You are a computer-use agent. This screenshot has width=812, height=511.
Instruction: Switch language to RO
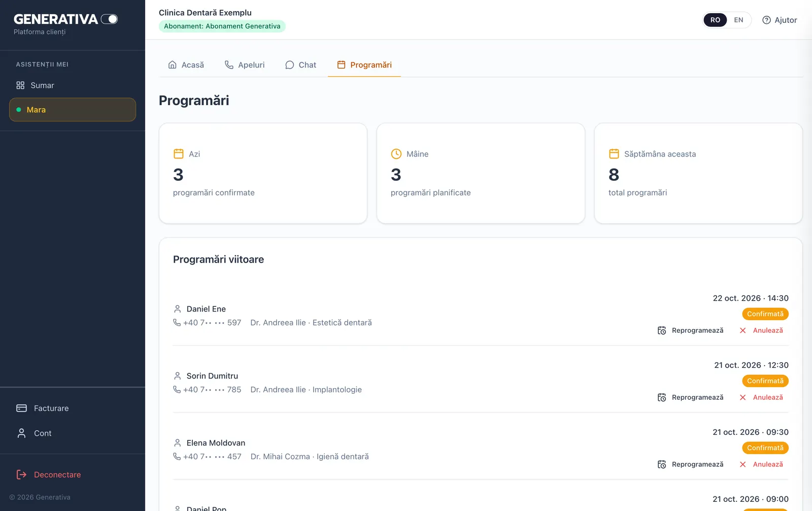pos(715,20)
